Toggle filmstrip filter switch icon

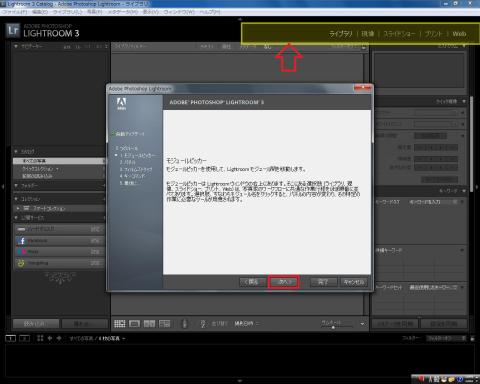pyautogui.click(x=472, y=338)
